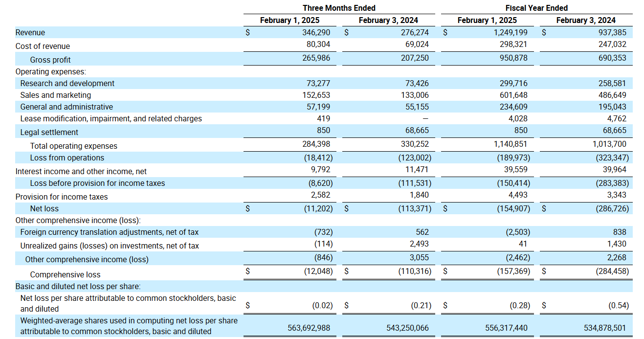This screenshot has width=644, height=339.
Task: Click other comprehensive value 3,055
Action: pyautogui.click(x=419, y=257)
